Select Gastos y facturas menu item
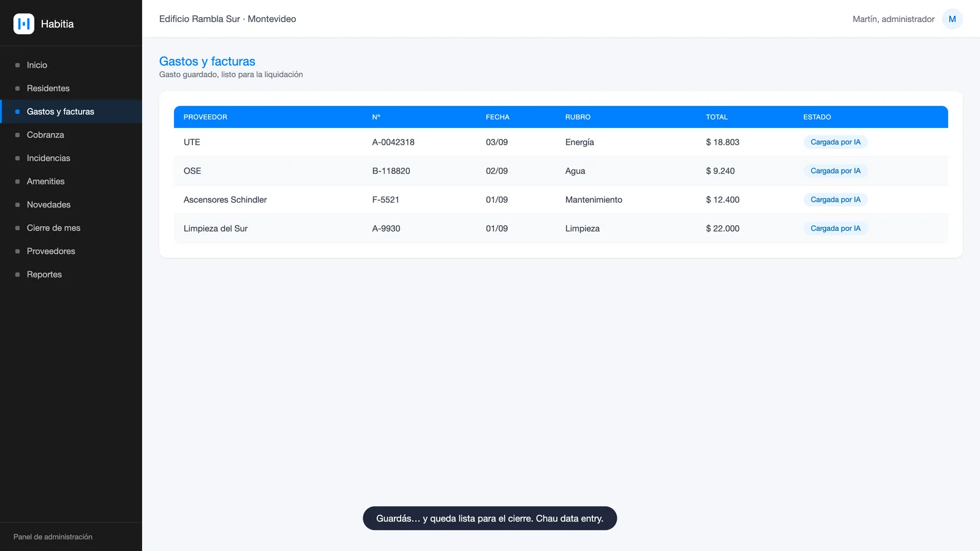Viewport: 980px width, 551px height. [x=71, y=111]
